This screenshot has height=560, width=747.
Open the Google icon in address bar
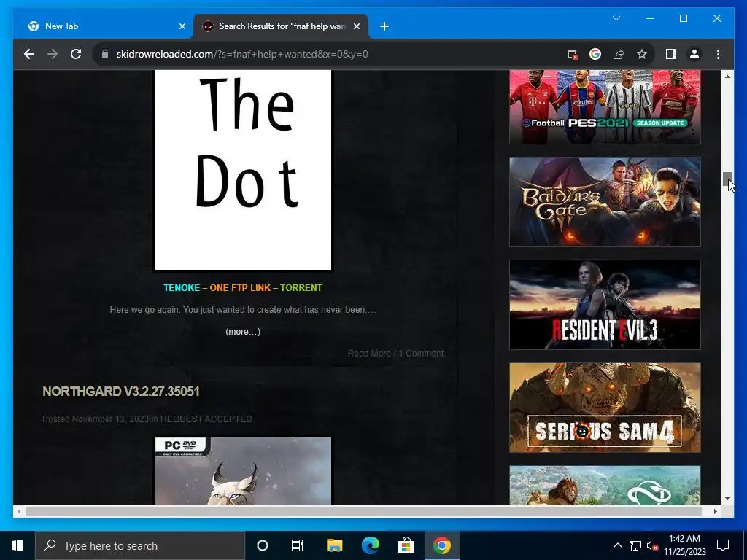(595, 54)
